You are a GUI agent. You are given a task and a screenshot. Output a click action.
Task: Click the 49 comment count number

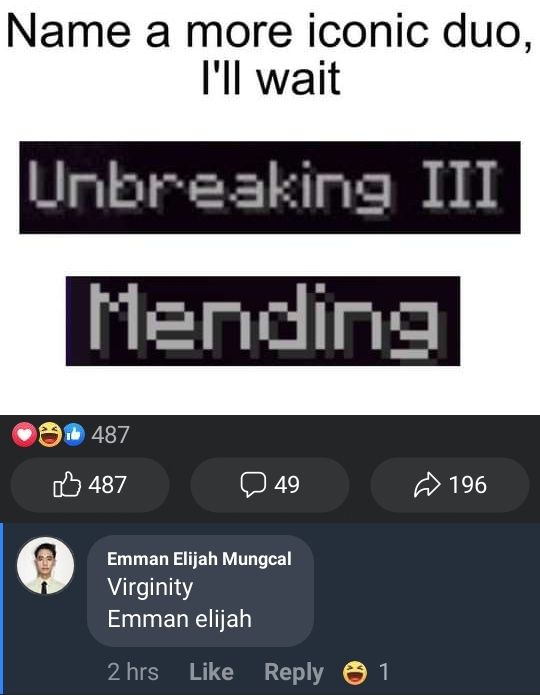tap(287, 484)
